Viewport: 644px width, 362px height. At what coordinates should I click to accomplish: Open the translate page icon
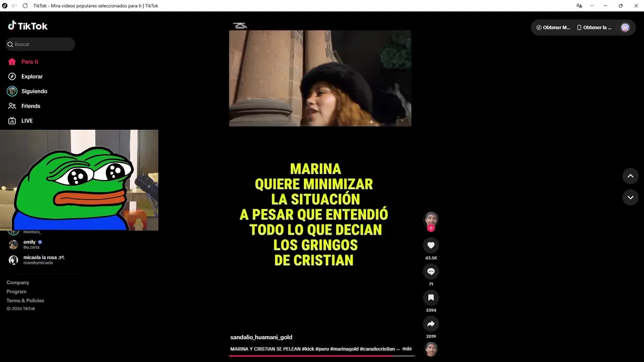point(579,6)
